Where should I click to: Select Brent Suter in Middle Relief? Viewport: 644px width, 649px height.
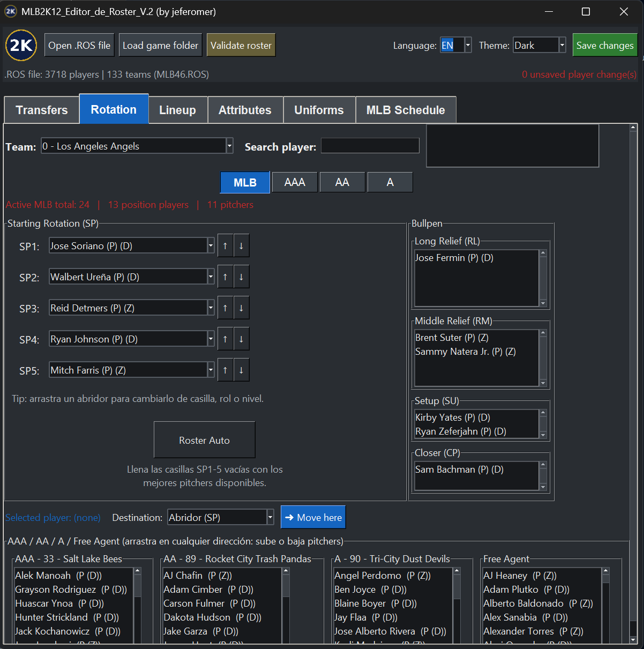click(476, 338)
